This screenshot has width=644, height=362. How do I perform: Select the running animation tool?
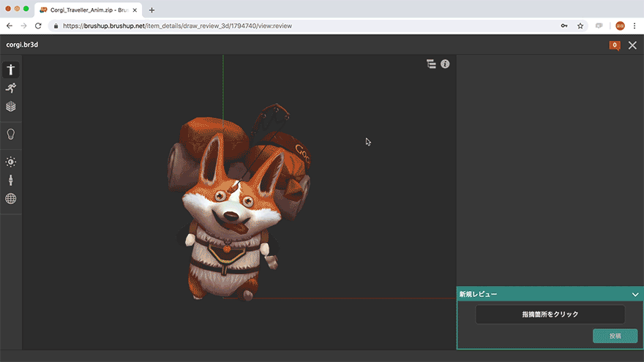coord(11,88)
